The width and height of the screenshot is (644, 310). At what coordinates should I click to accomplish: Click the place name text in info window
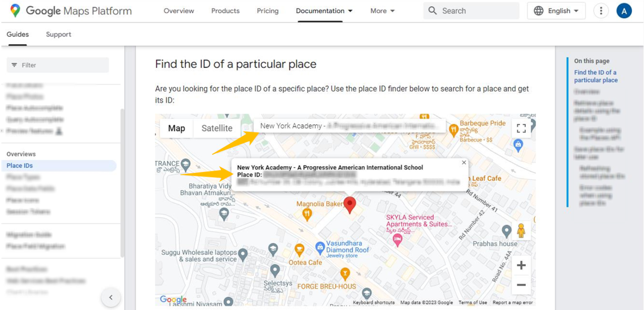click(330, 168)
